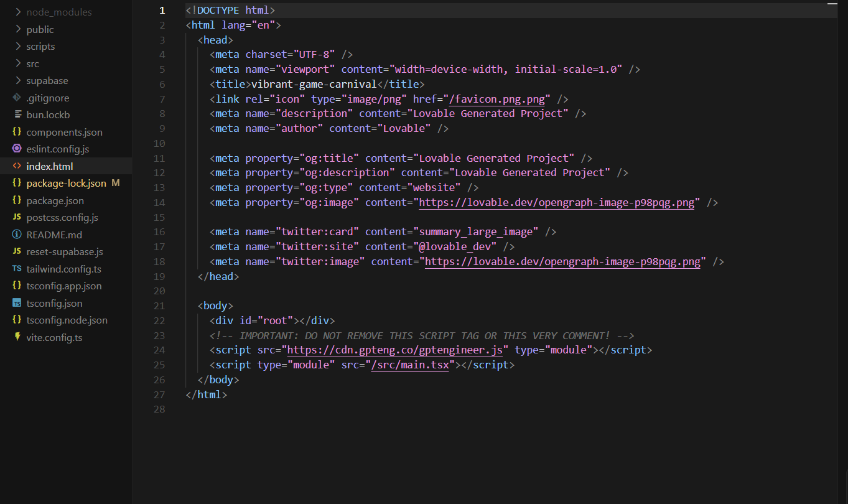This screenshot has height=504, width=848.
Task: Click the tsconfig.node.json braces icon
Action: tap(17, 320)
